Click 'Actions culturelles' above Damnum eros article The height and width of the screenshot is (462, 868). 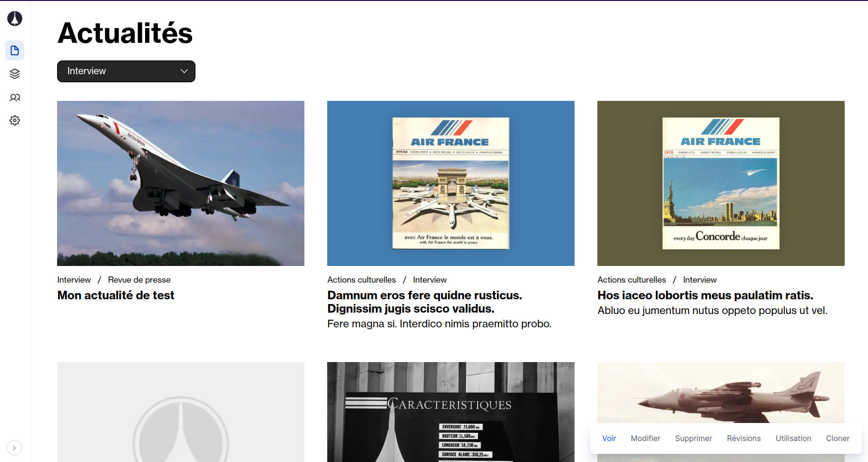(x=361, y=280)
